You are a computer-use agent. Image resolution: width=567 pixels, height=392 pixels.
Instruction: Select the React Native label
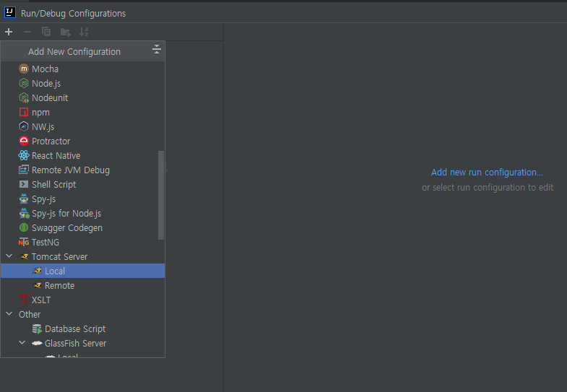56,156
